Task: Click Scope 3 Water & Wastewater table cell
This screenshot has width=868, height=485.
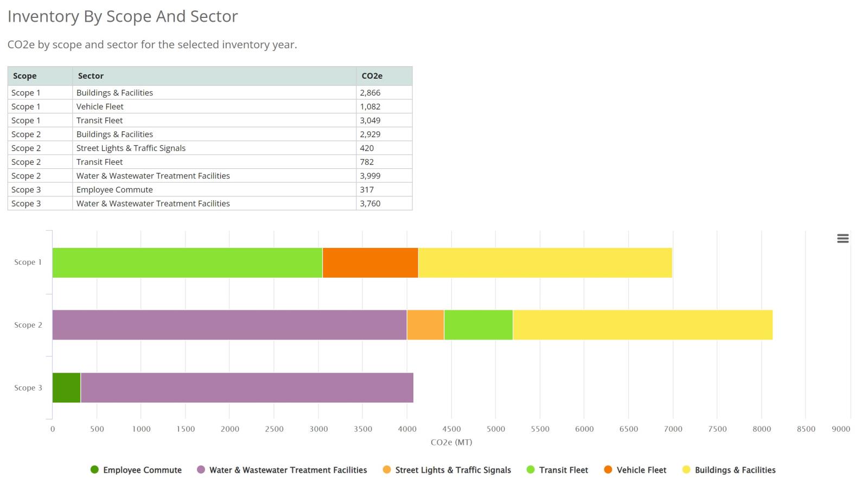Action: (214, 203)
